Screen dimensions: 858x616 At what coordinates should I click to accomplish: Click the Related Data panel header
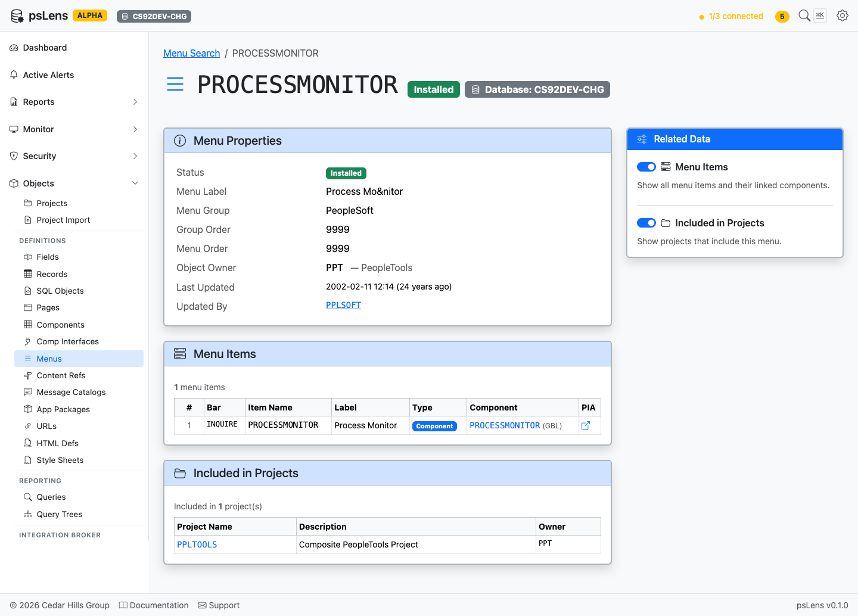[735, 139]
